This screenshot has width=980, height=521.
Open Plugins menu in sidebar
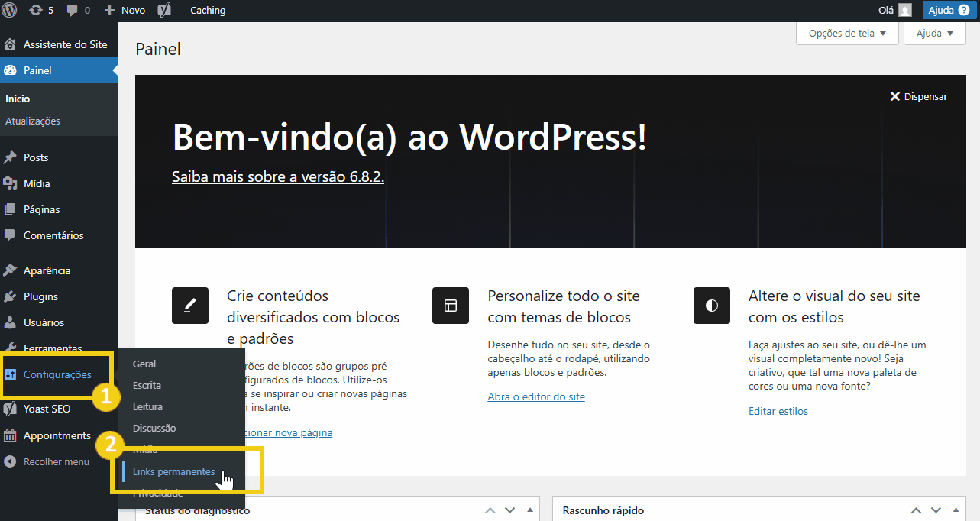(x=59, y=296)
